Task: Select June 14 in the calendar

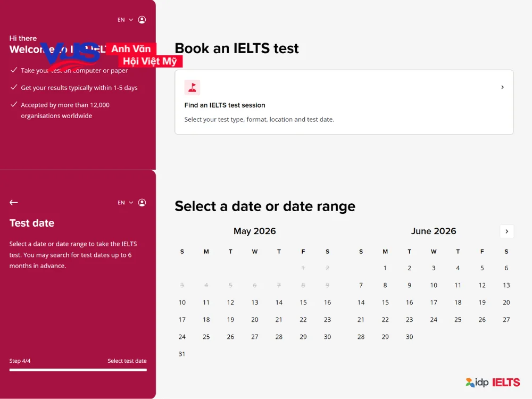Action: click(361, 302)
